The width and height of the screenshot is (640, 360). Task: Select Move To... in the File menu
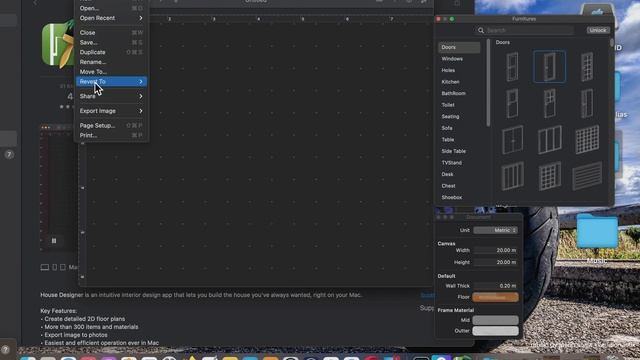[111, 72]
